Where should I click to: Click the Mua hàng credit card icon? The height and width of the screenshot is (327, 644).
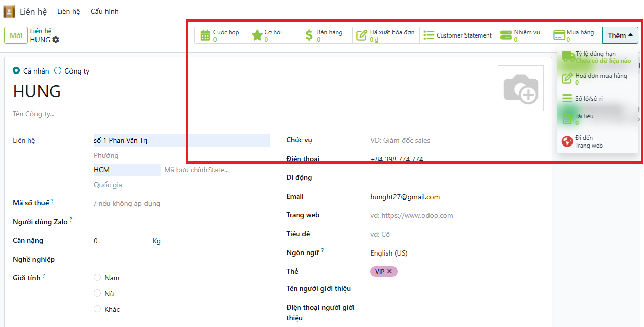[559, 35]
